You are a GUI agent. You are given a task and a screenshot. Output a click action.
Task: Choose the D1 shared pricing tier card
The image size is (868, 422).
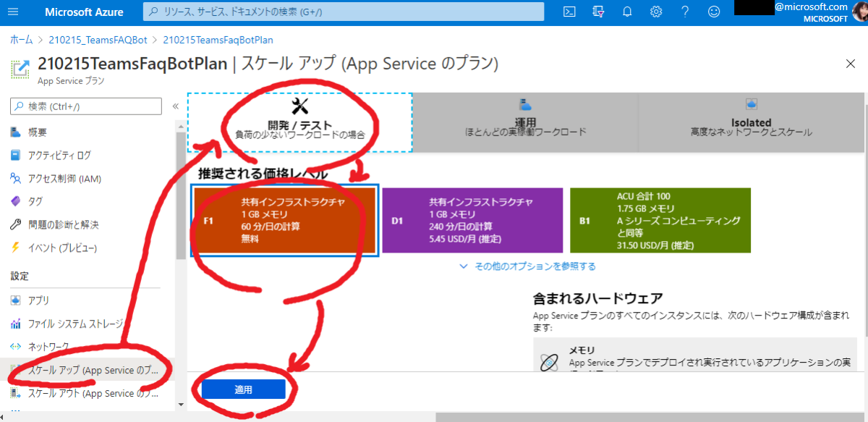[x=472, y=220]
